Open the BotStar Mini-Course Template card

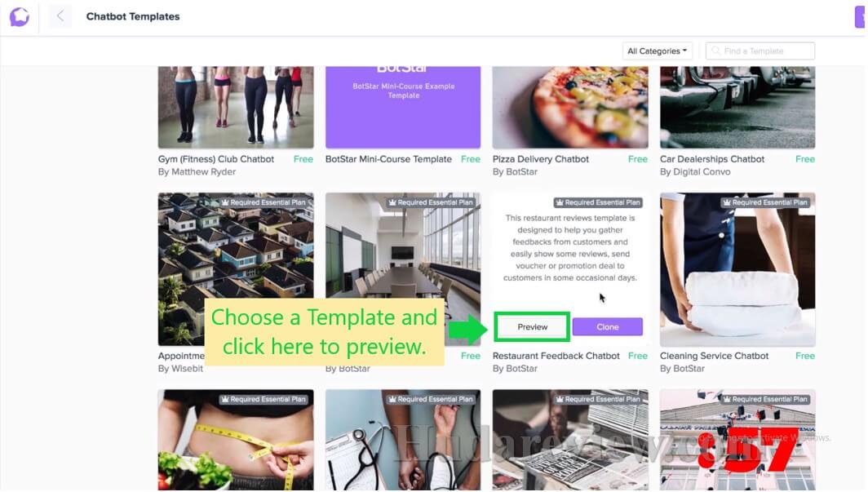(x=403, y=107)
